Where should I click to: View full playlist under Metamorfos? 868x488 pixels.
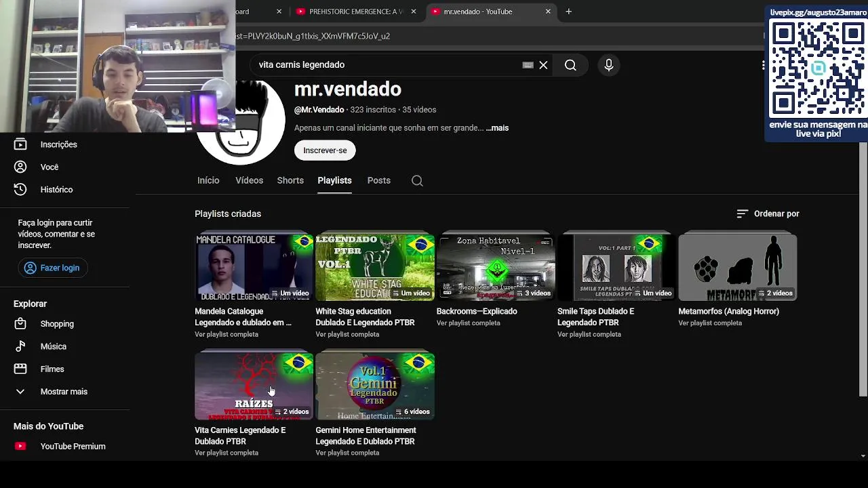click(x=710, y=323)
